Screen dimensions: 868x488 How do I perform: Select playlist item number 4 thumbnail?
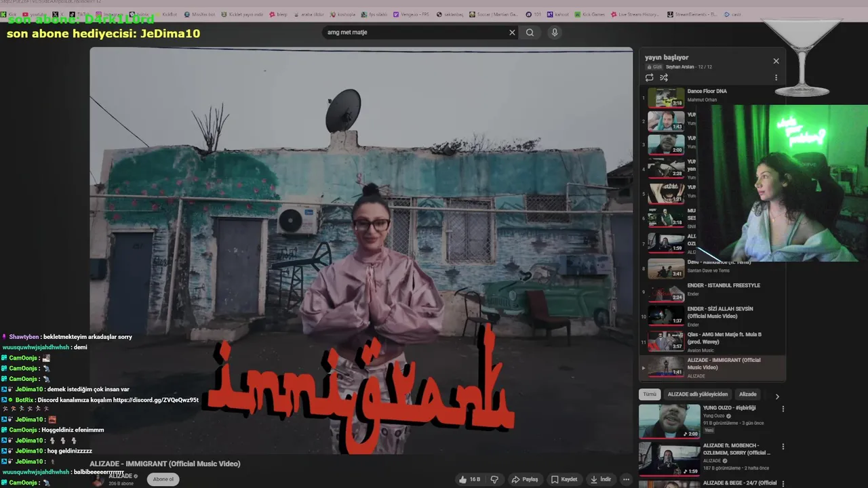pyautogui.click(x=666, y=168)
